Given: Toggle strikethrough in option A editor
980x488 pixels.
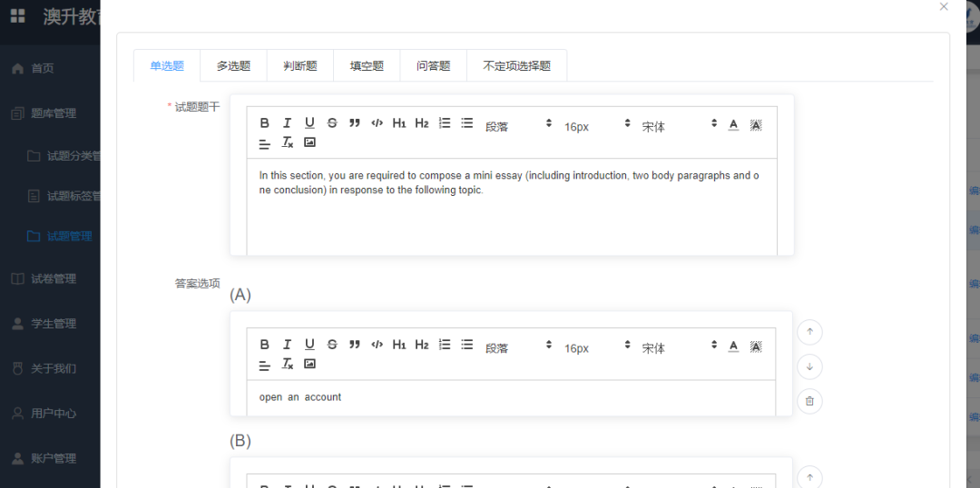Looking at the screenshot, I should coord(332,345).
